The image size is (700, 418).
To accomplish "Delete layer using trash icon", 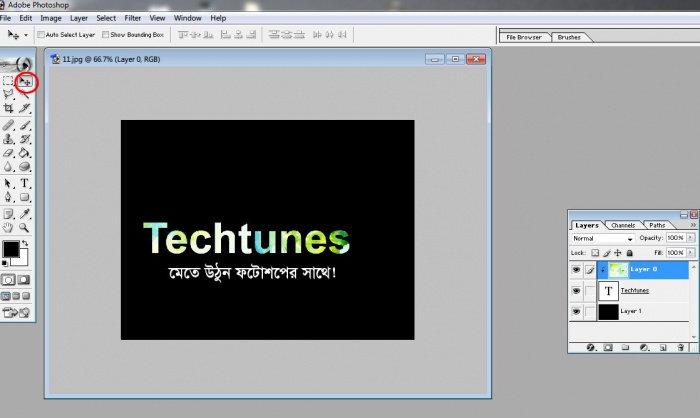I will coord(680,347).
